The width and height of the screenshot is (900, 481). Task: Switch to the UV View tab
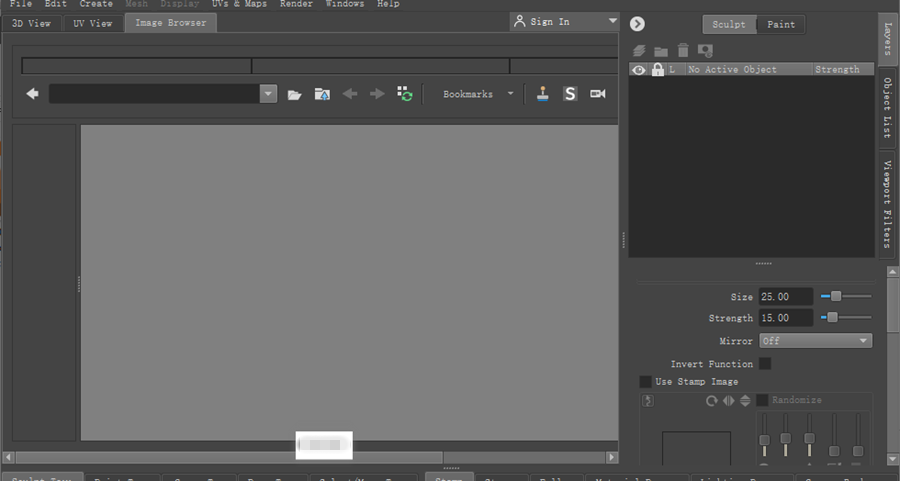pyautogui.click(x=92, y=23)
